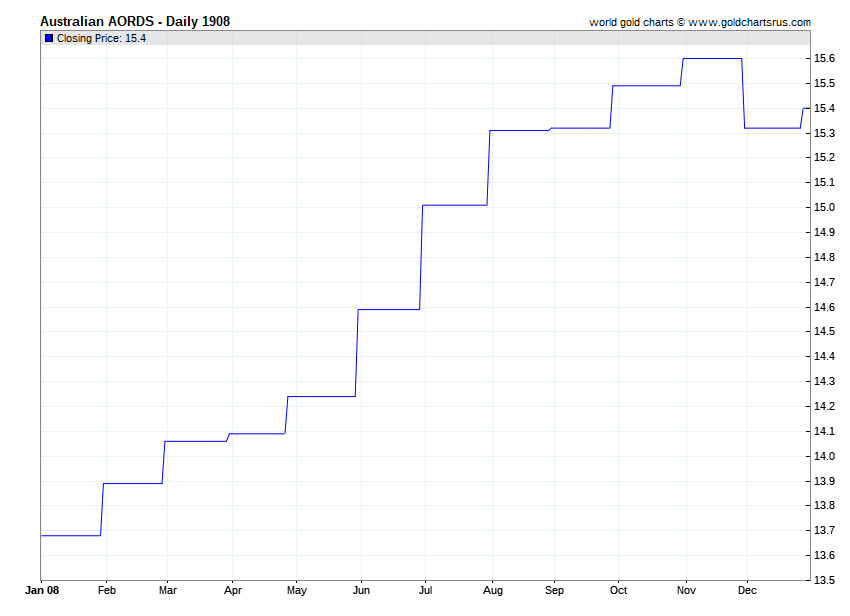The width and height of the screenshot is (850, 616).
Task: Select the Jan 08 x-axis label
Action: [x=42, y=590]
